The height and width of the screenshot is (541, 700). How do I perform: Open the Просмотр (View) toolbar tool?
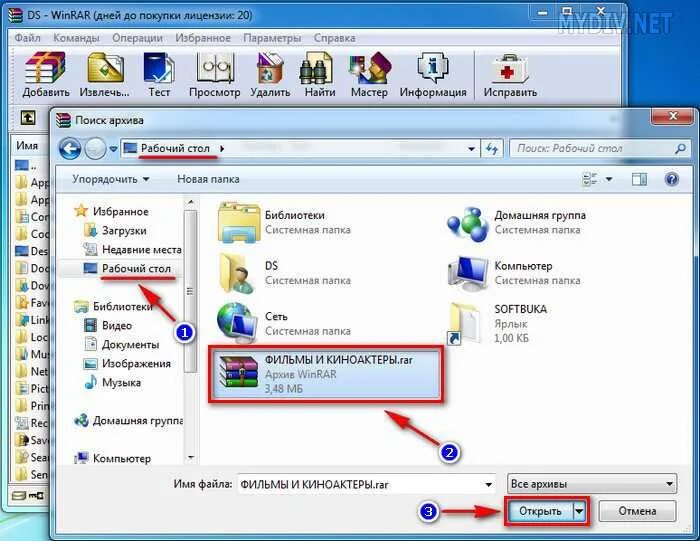point(215,74)
